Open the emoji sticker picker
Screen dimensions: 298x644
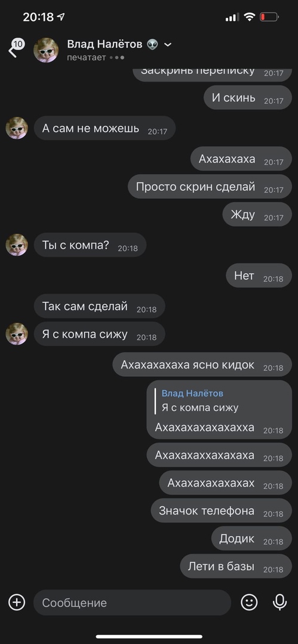tap(249, 602)
